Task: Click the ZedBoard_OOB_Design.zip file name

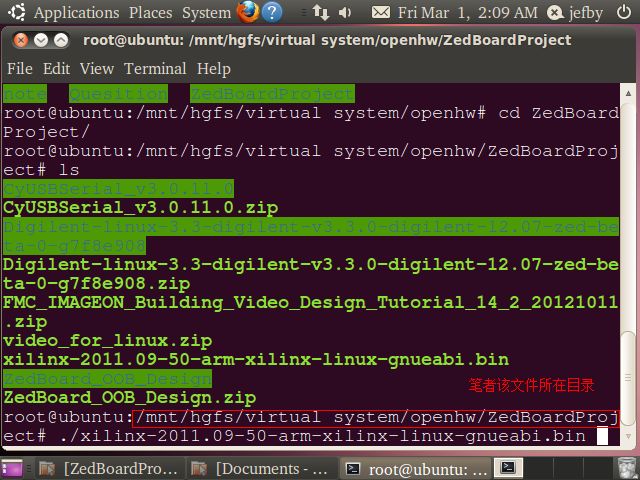Action: tap(129, 398)
